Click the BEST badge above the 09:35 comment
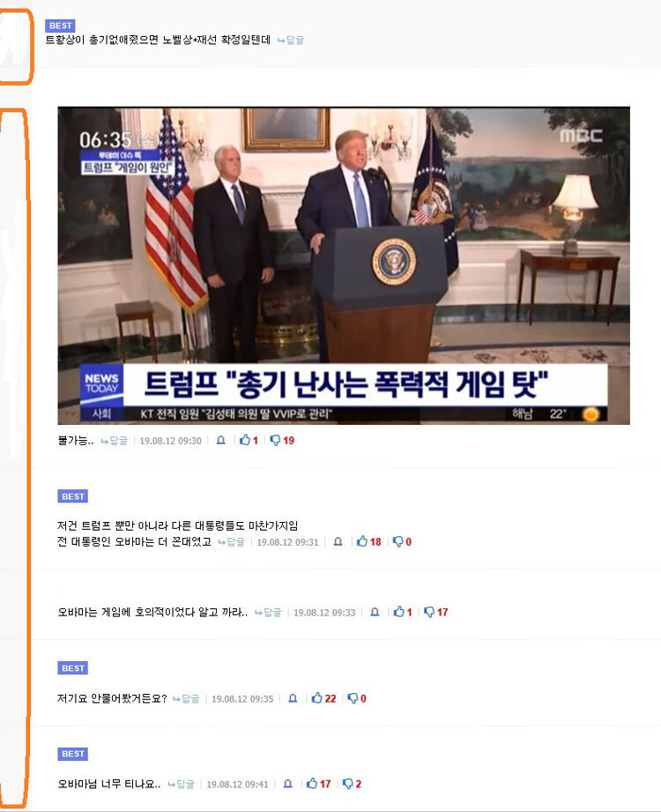The height and width of the screenshot is (812, 661). [x=72, y=668]
